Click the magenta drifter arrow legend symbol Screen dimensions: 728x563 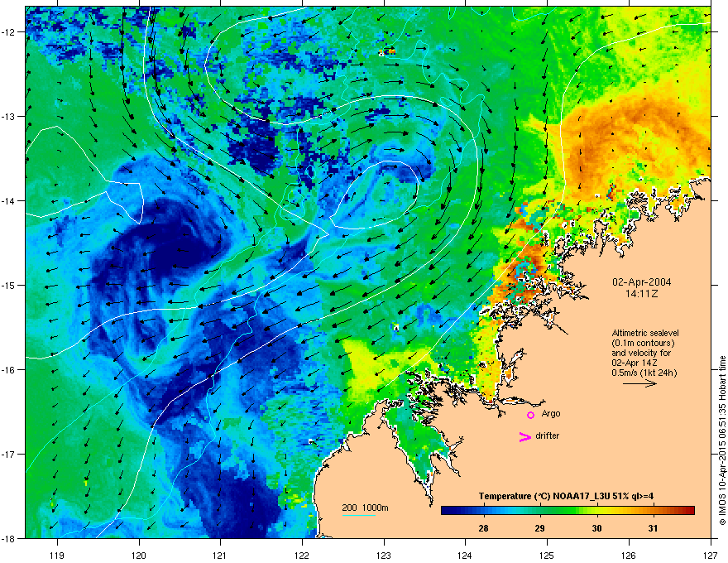click(525, 436)
